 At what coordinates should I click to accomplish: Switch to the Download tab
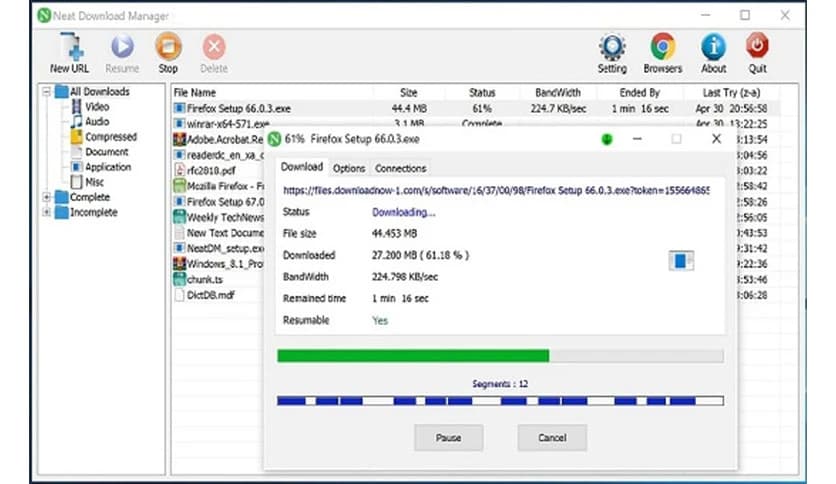click(302, 167)
